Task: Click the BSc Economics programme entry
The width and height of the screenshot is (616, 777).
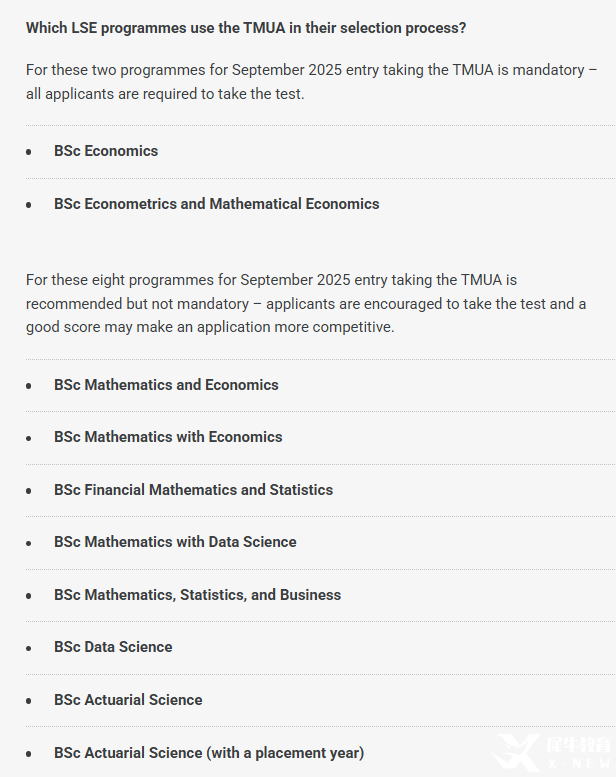Action: click(x=106, y=151)
